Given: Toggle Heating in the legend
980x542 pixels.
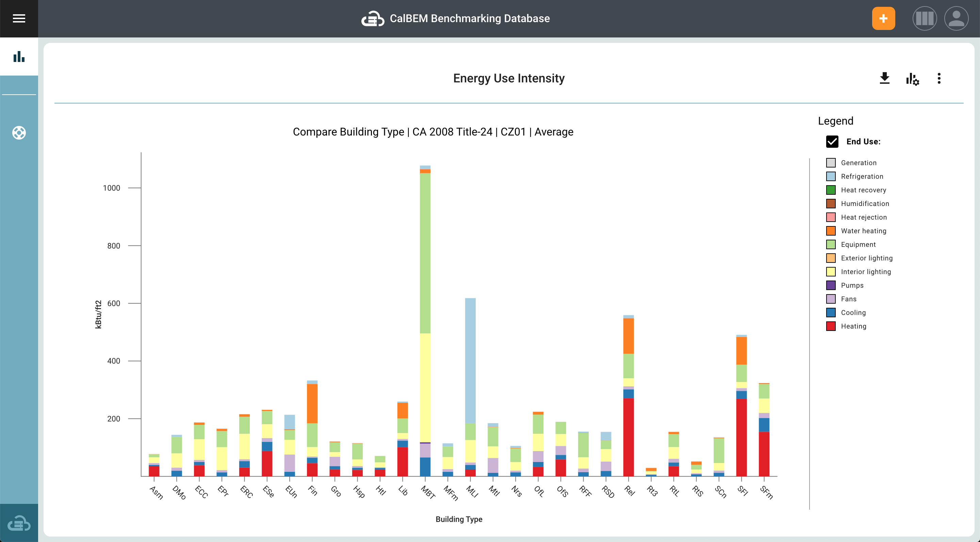Looking at the screenshot, I should tap(853, 326).
